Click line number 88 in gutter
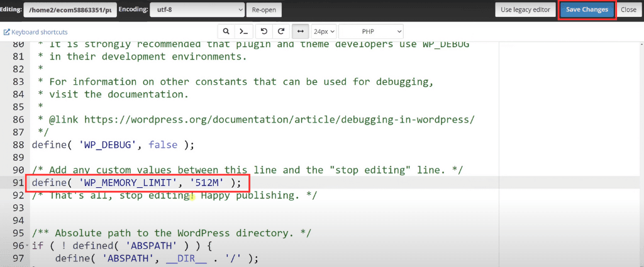644x267 pixels. coord(19,144)
